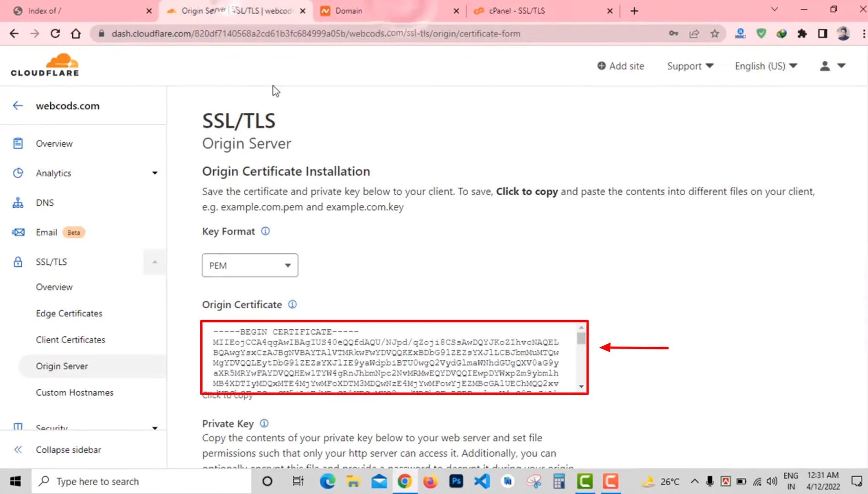Click the certificate scrollbar down arrow
Screen dimensions: 868x494
tap(581, 387)
